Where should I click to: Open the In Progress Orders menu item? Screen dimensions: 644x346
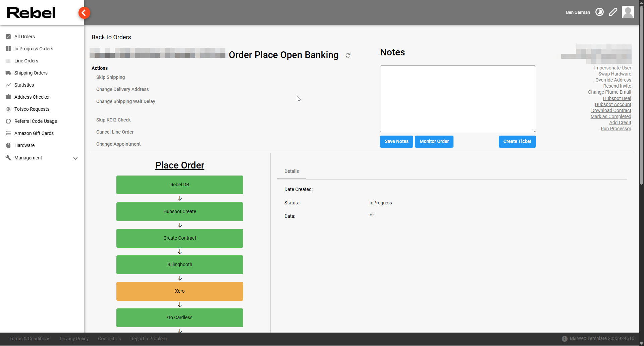34,49
